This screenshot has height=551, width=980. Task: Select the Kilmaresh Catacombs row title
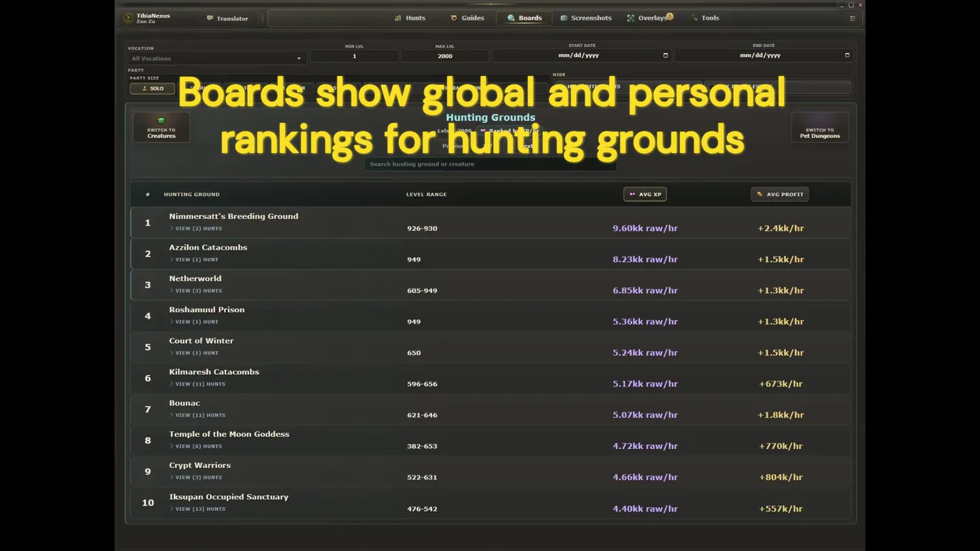(214, 372)
